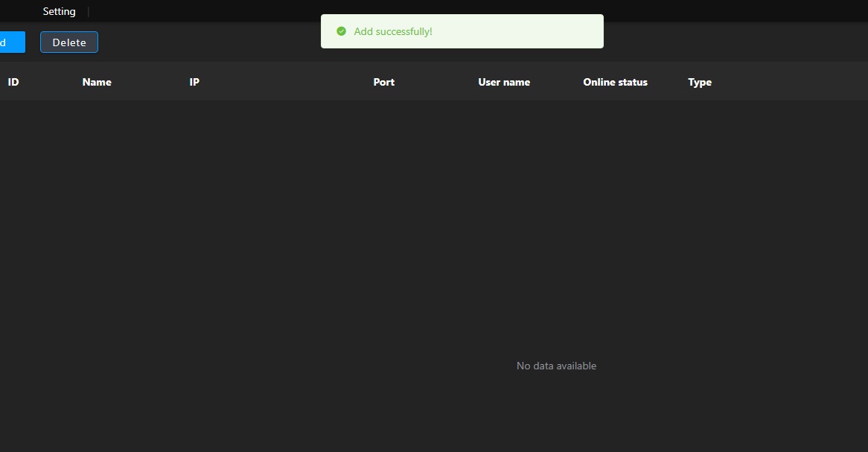868x452 pixels.
Task: Click the vertical divider beside Setting
Action: point(89,11)
